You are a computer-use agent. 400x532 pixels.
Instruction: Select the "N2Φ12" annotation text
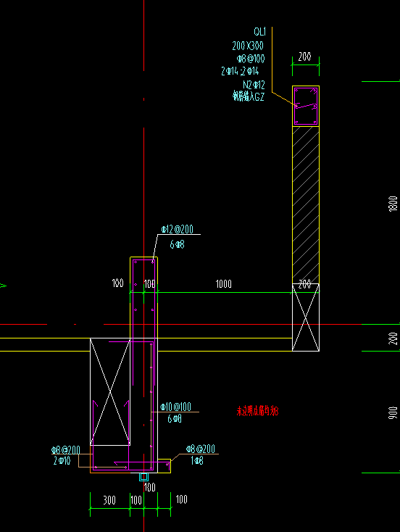click(x=254, y=84)
